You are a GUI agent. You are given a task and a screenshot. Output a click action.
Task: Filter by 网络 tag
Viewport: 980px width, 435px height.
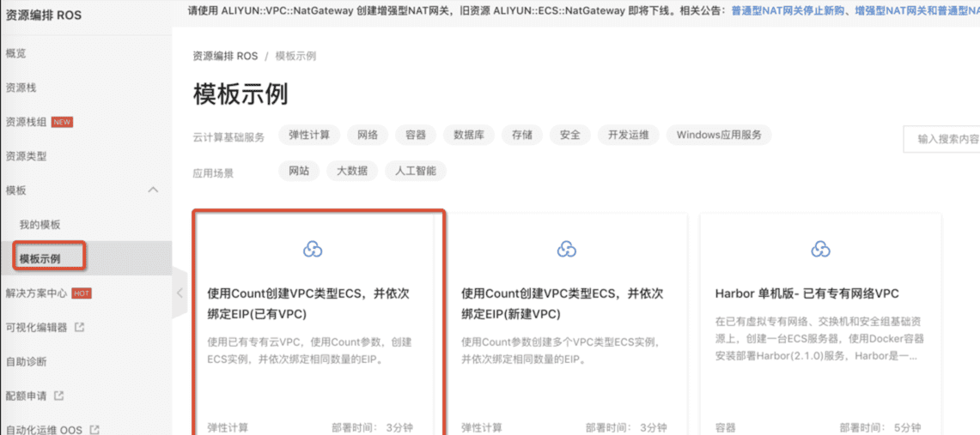(x=368, y=135)
